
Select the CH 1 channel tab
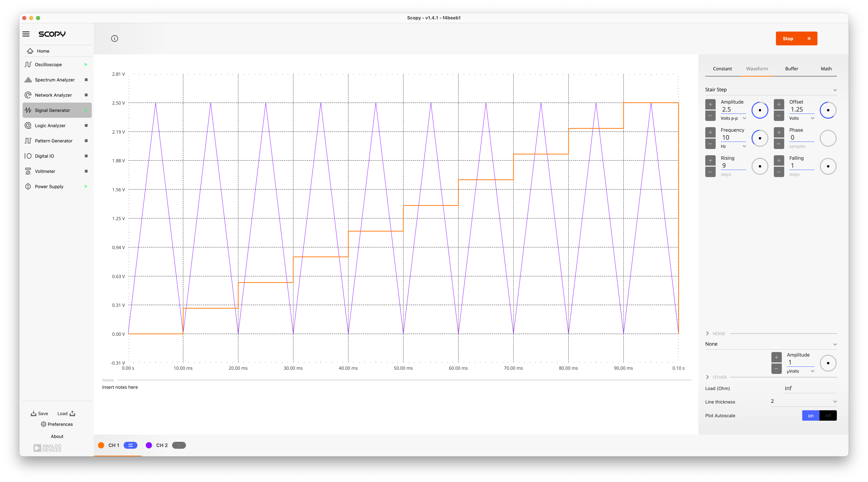pos(114,445)
